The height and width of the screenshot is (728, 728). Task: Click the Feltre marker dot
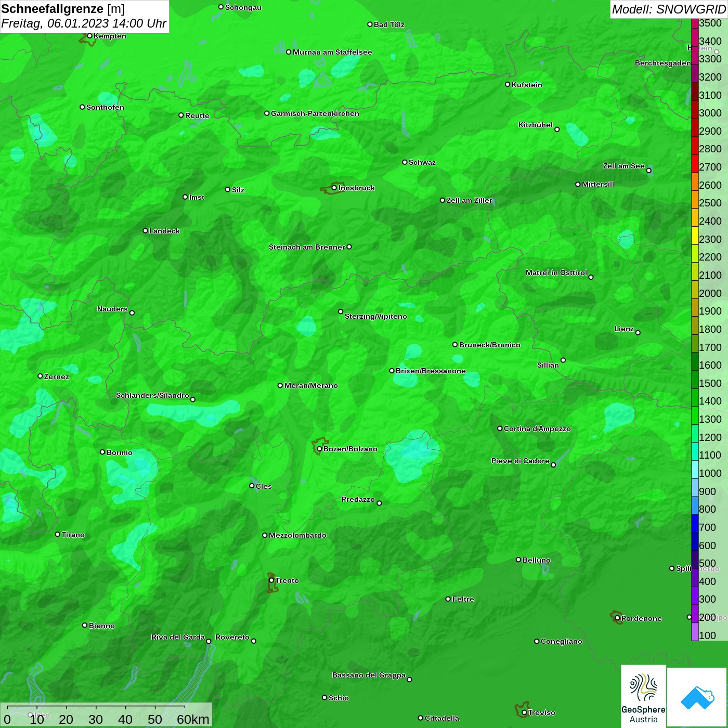point(448,599)
